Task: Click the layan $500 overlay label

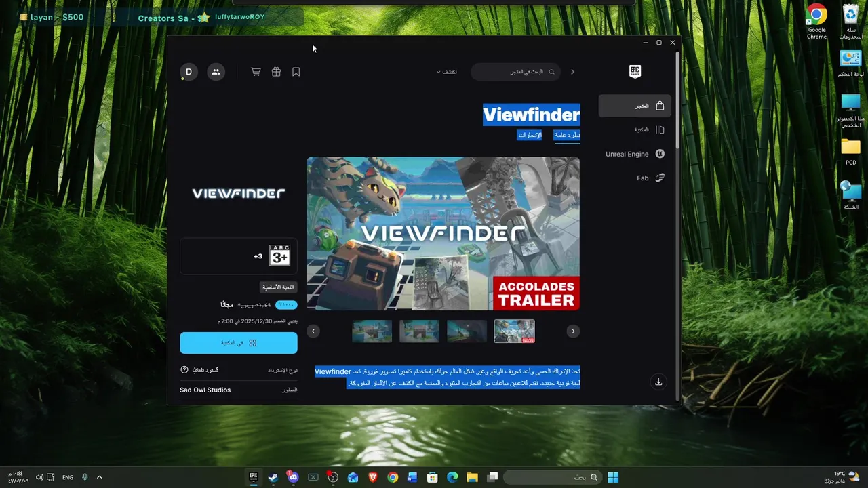Action: click(52, 17)
